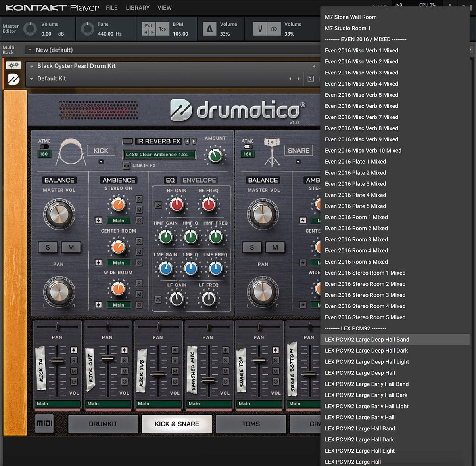The height and width of the screenshot is (466, 476).
Task: Click the lightning icon on Snare Top channel
Action: [276, 350]
